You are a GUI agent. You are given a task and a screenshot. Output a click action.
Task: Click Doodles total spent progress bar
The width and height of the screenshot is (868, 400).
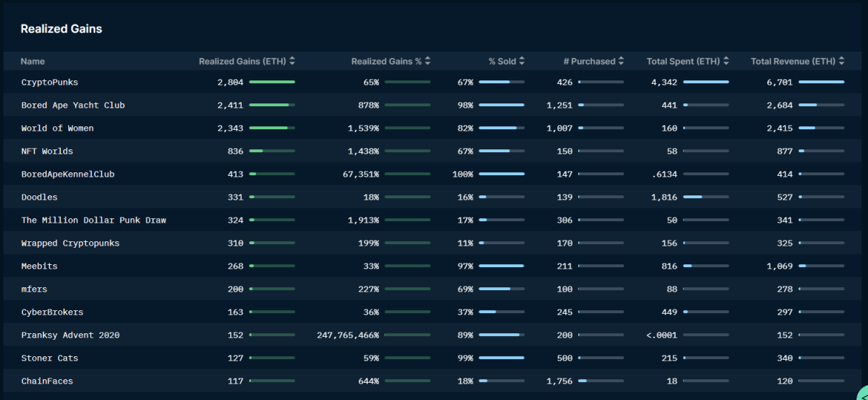pos(706,197)
